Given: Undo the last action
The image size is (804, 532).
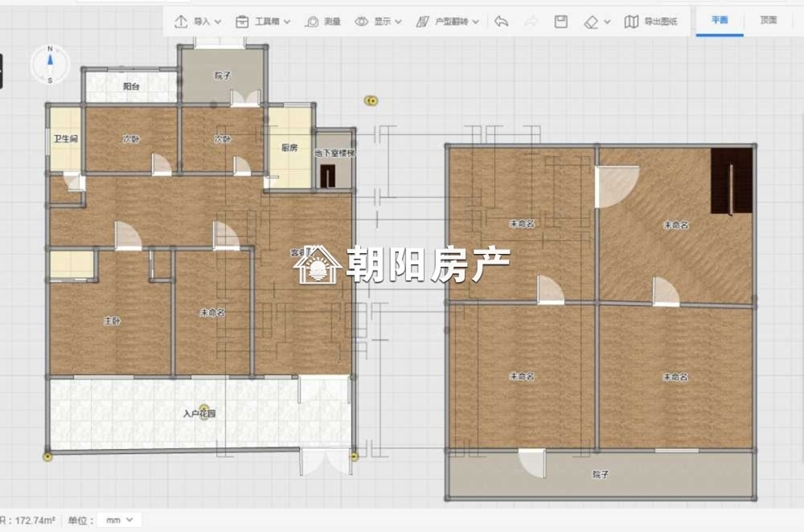Looking at the screenshot, I should point(501,22).
